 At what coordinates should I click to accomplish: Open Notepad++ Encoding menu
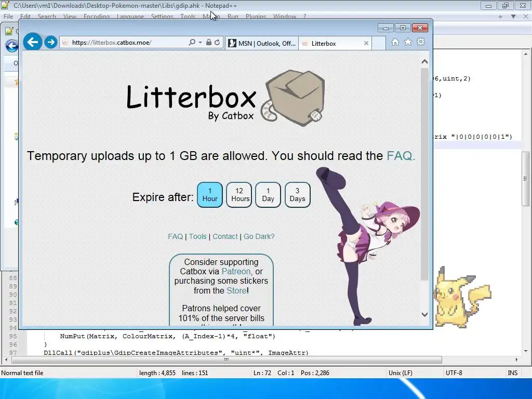click(96, 16)
